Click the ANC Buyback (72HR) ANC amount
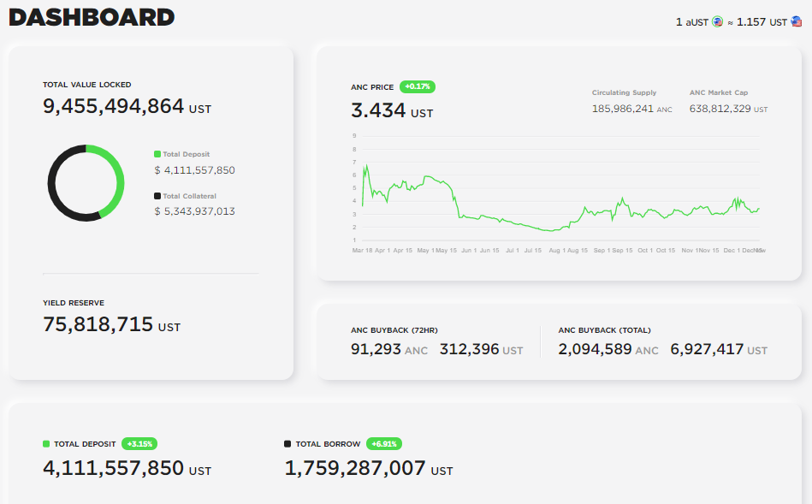Screen dimensions: 812x504 point(376,349)
